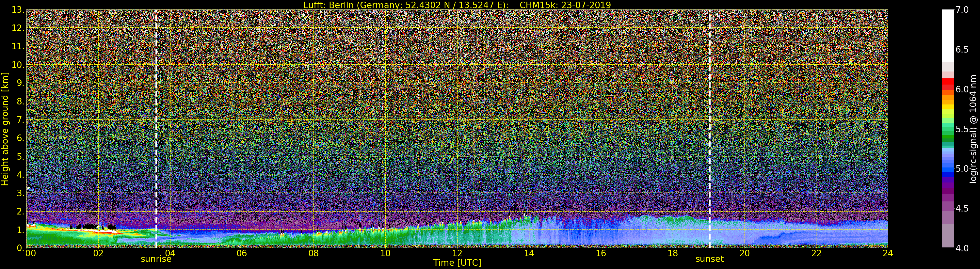This screenshot has width=980, height=269.
Task: Click the height-axis tick label 1.
Action: 20,229
